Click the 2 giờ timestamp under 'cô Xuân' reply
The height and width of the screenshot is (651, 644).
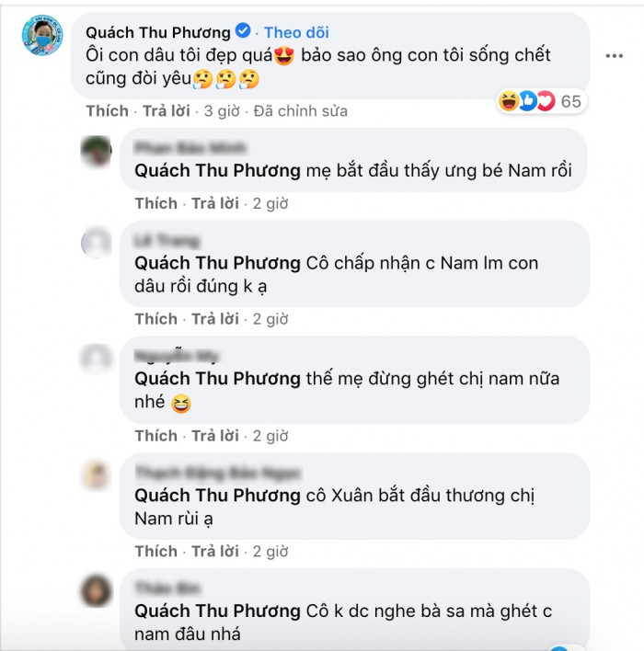tap(270, 552)
